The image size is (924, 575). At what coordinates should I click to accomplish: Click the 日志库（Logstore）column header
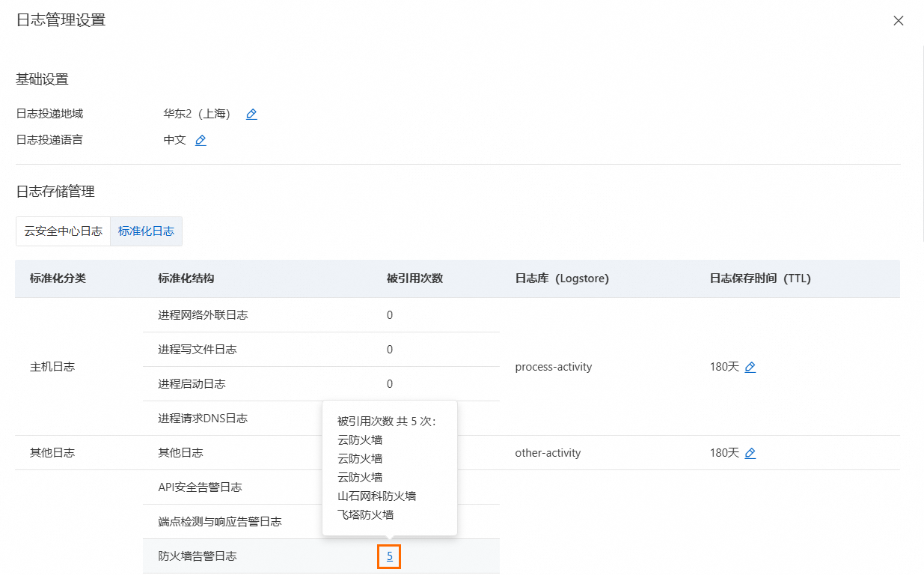pyautogui.click(x=562, y=279)
